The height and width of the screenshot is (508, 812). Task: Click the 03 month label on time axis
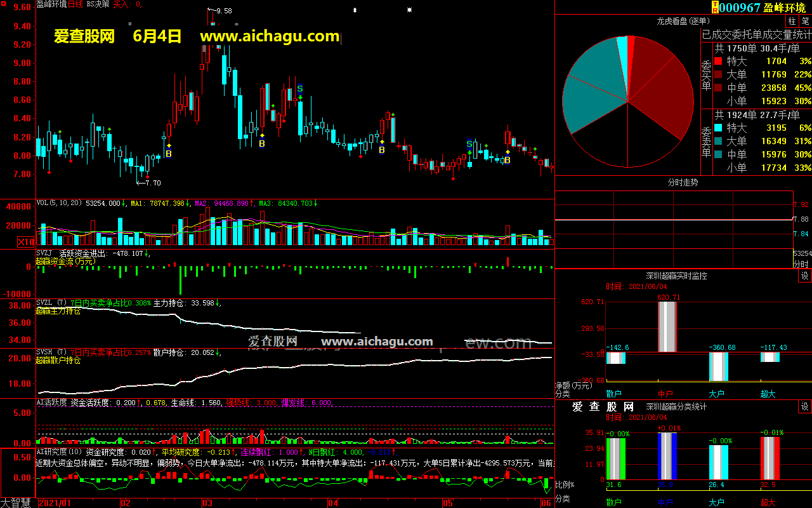207,503
